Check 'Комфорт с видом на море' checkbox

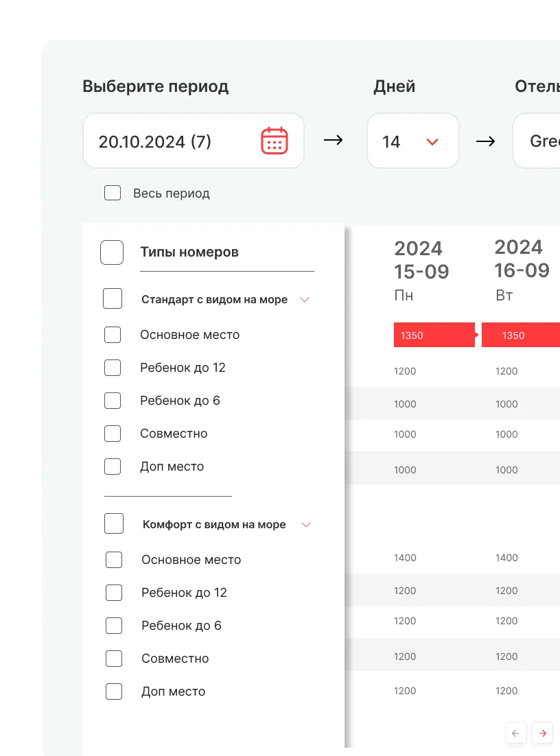pyautogui.click(x=114, y=523)
